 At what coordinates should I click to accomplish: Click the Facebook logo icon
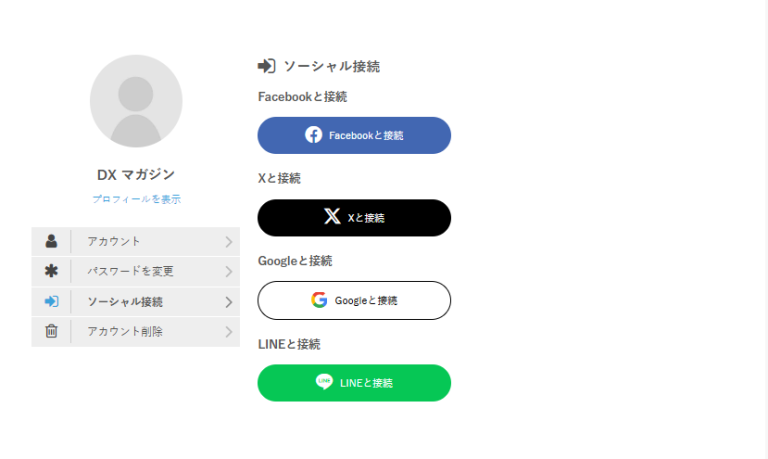coord(314,135)
